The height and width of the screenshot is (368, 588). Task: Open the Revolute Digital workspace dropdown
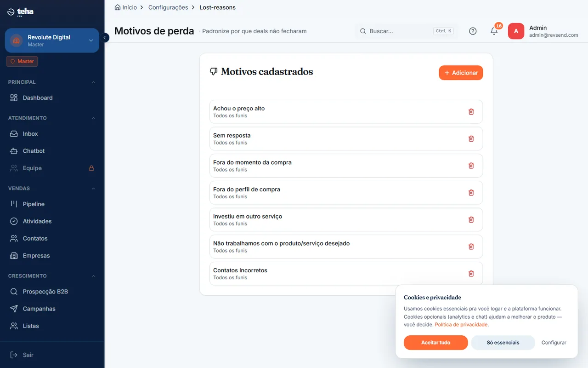[52, 40]
